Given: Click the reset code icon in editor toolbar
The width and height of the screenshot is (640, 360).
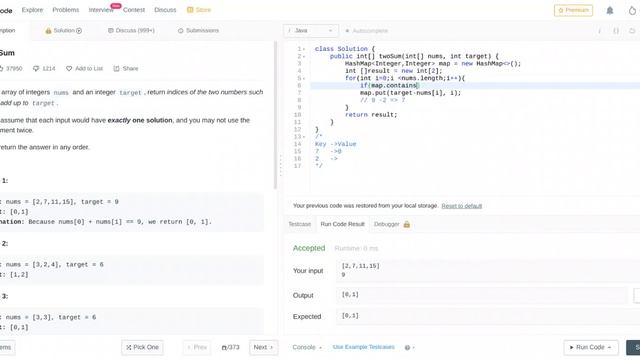Looking at the screenshot, I should (x=632, y=31).
